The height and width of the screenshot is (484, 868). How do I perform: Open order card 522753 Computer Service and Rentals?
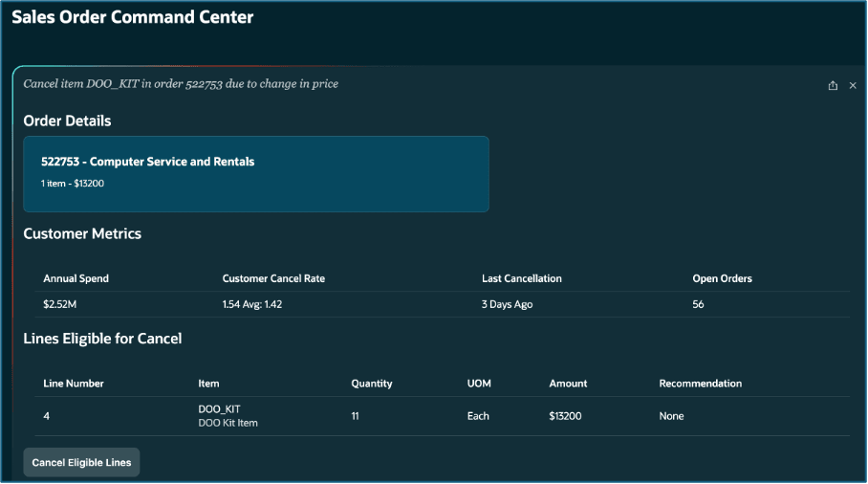[256, 174]
